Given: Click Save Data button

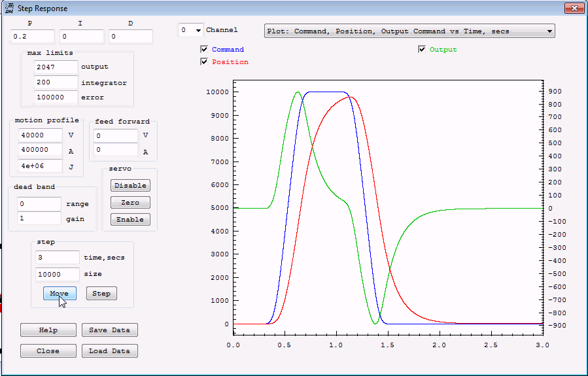Looking at the screenshot, I should coord(110,330).
